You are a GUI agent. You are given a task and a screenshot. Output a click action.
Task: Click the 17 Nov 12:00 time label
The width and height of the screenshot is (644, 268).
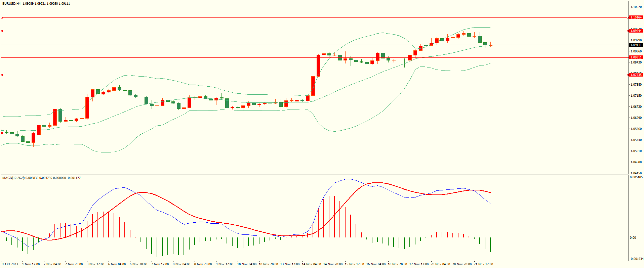pyautogui.click(x=419, y=264)
